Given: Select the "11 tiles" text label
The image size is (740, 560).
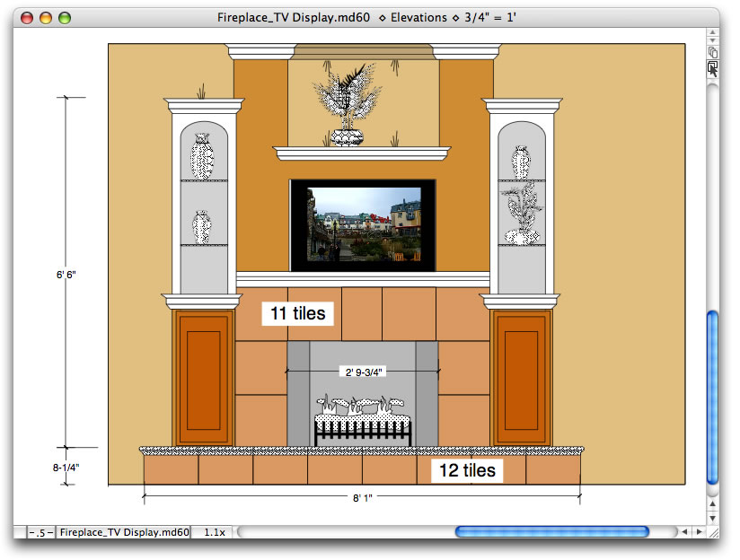Looking at the screenshot, I should point(297,313).
